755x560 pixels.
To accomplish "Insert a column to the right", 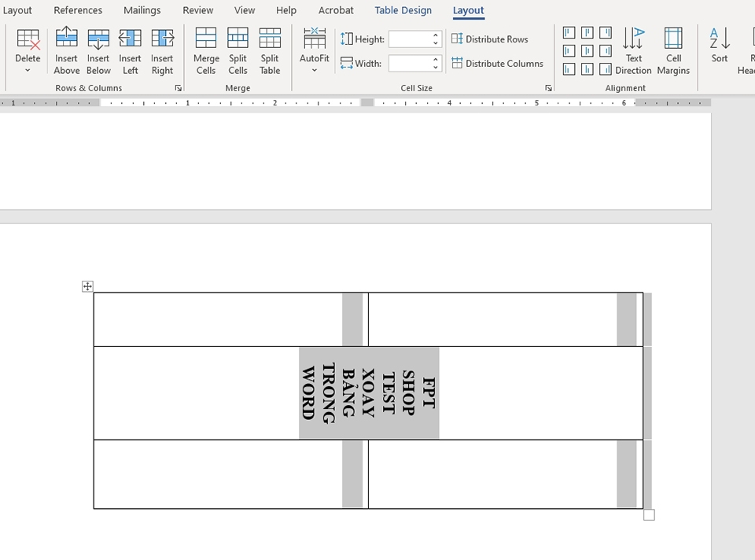I will [162, 51].
